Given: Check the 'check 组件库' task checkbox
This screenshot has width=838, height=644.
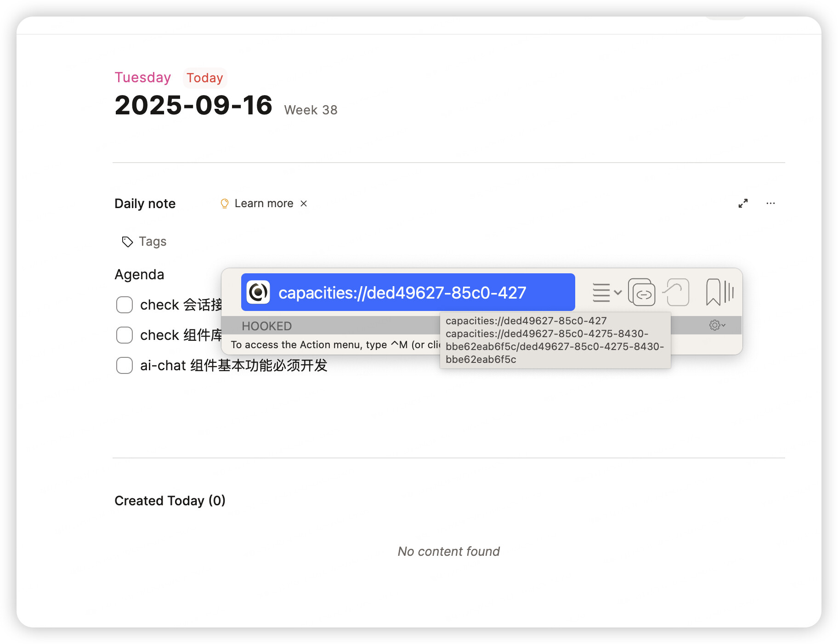Looking at the screenshot, I should (125, 335).
